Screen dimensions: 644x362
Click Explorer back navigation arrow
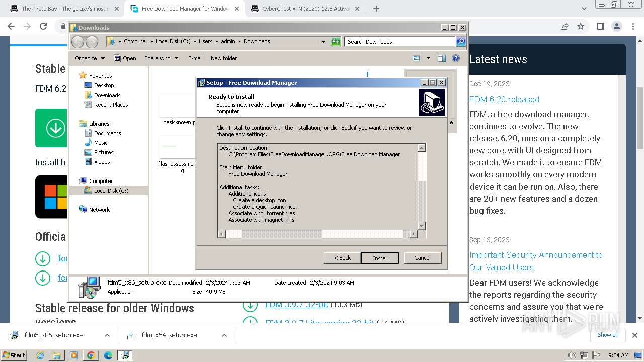tap(78, 42)
